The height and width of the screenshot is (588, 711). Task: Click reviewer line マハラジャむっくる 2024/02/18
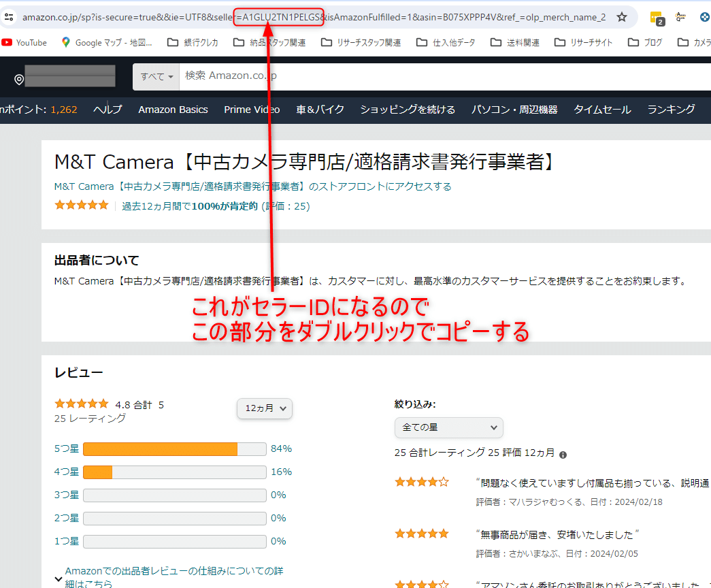point(569,502)
